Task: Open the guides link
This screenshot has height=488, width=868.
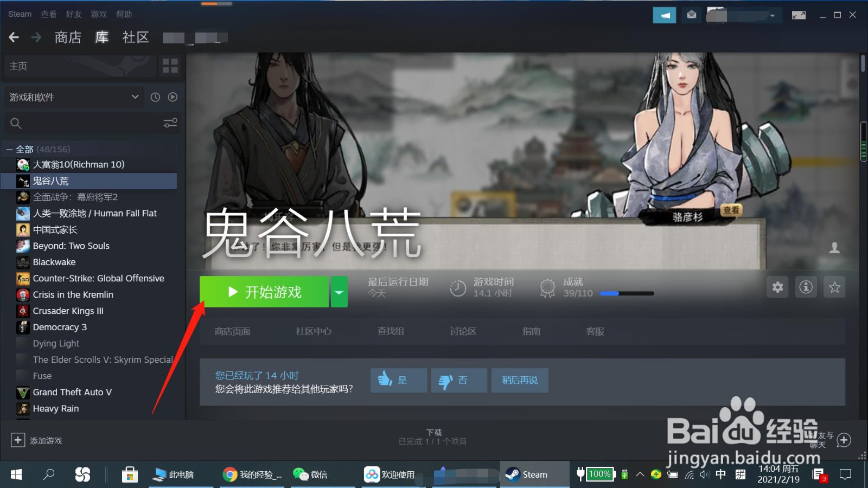Action: tap(531, 331)
